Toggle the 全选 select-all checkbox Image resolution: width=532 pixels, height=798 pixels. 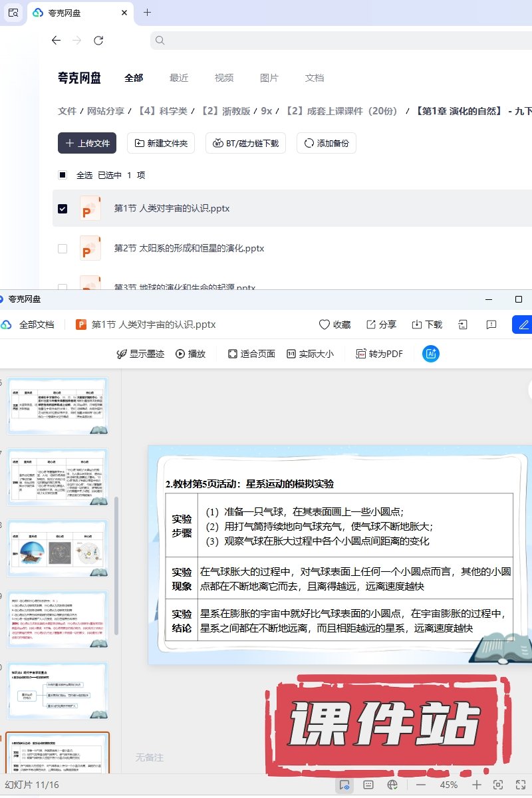pyautogui.click(x=63, y=175)
